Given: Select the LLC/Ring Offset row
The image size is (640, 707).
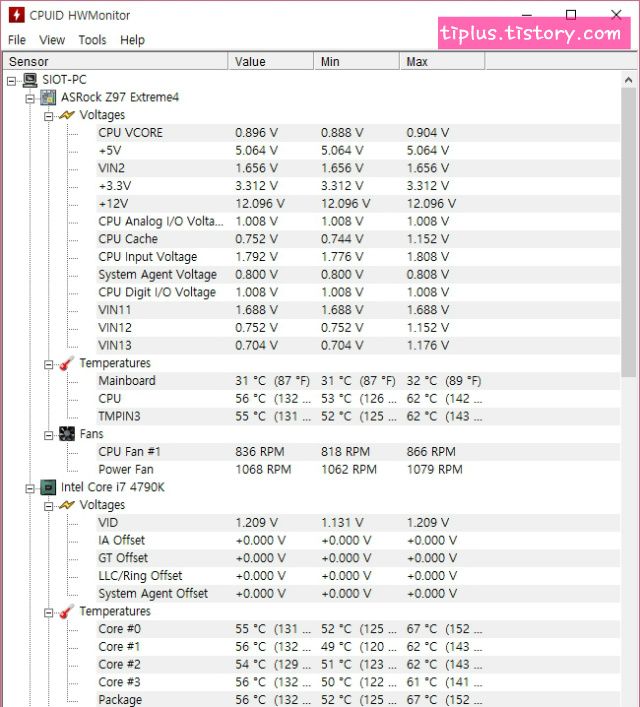Looking at the screenshot, I should point(358,576).
